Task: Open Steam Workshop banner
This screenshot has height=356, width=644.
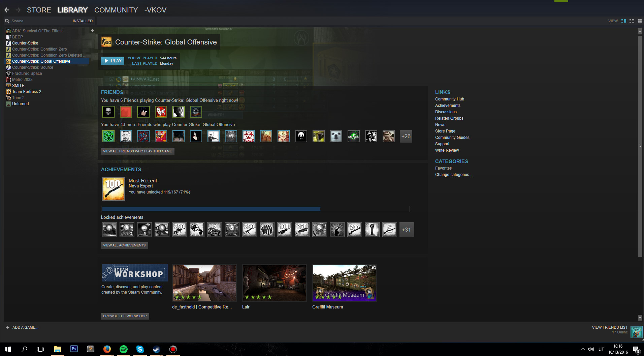Action: (x=135, y=273)
